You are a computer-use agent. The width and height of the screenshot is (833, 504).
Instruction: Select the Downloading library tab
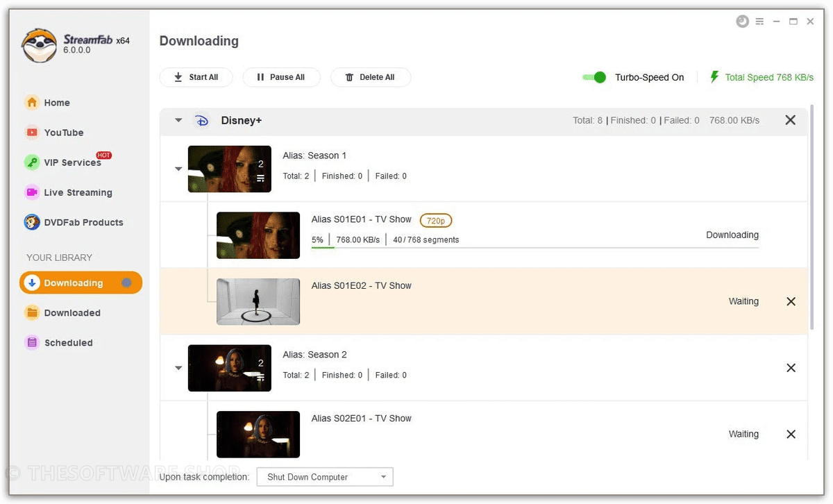[x=81, y=283]
